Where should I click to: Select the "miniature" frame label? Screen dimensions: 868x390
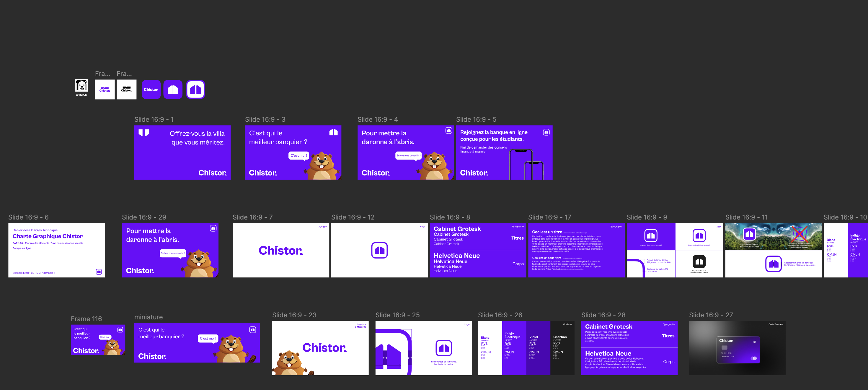pos(148,317)
